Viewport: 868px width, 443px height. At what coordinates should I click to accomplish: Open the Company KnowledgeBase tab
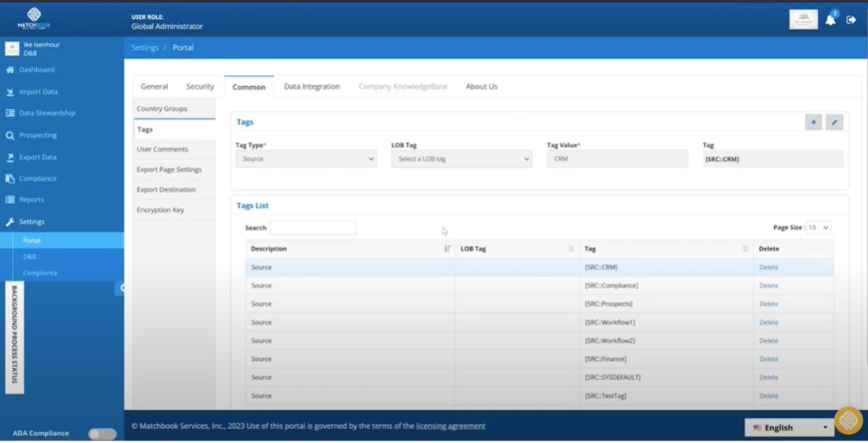tap(403, 86)
